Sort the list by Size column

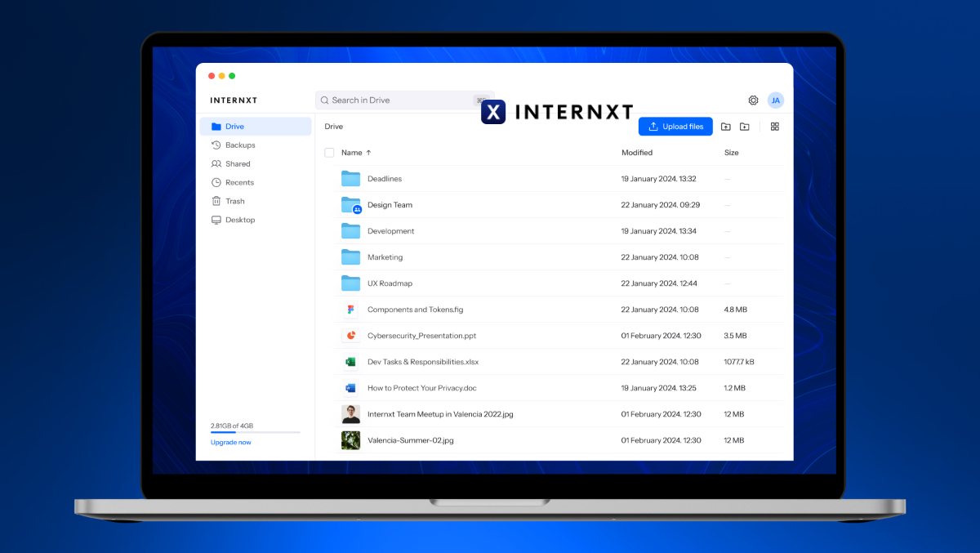pos(731,153)
